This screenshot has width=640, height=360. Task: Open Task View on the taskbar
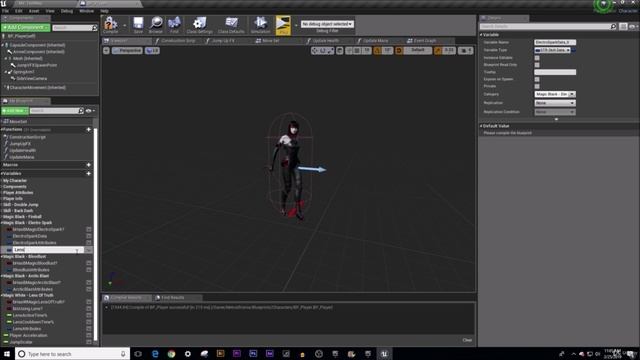(x=138, y=354)
